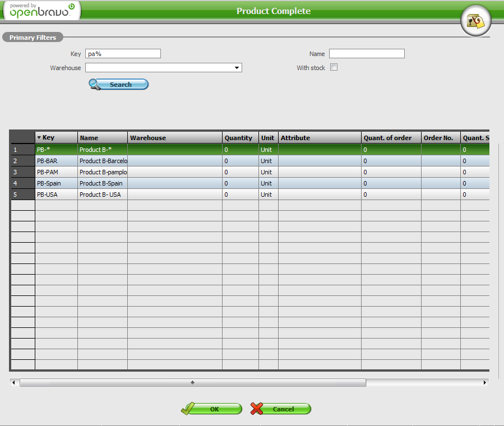Sort by Quantity column header
This screenshot has width=504, height=426.
[241, 137]
